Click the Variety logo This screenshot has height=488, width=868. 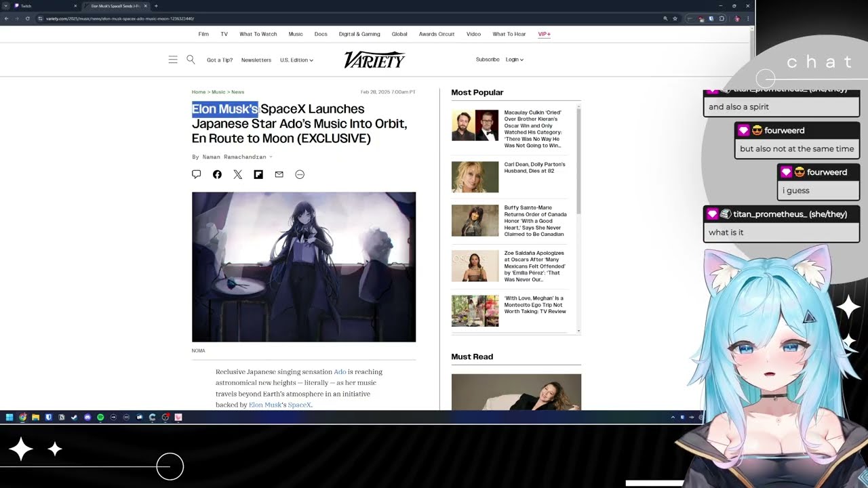tap(374, 60)
